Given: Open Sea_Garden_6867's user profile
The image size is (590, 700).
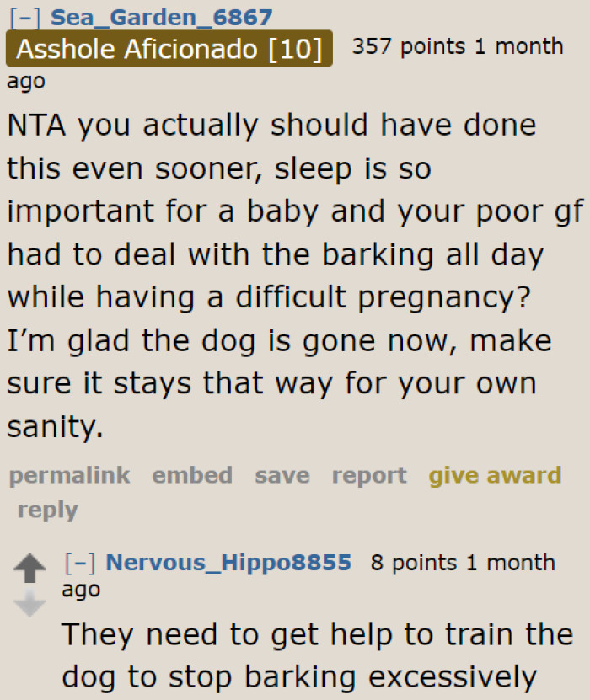Looking at the screenshot, I should 162,17.
